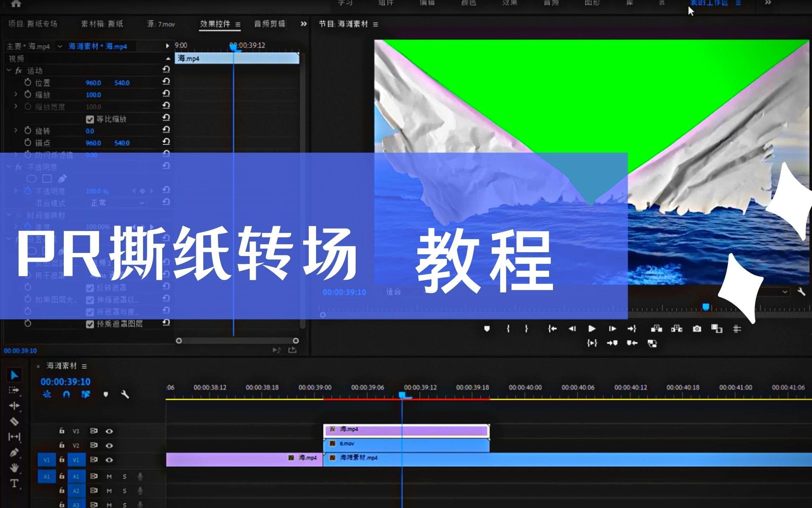This screenshot has height=508, width=812.
Task: Open Effect Controls panel menu
Action: coord(238,24)
